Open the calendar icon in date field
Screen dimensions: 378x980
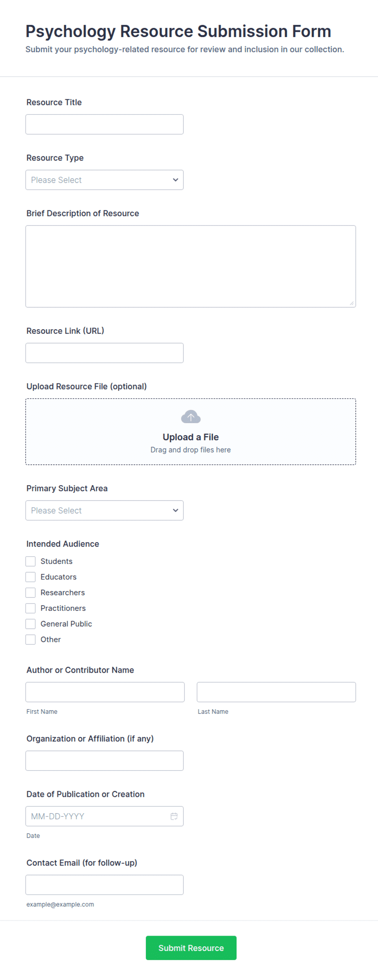point(174,816)
